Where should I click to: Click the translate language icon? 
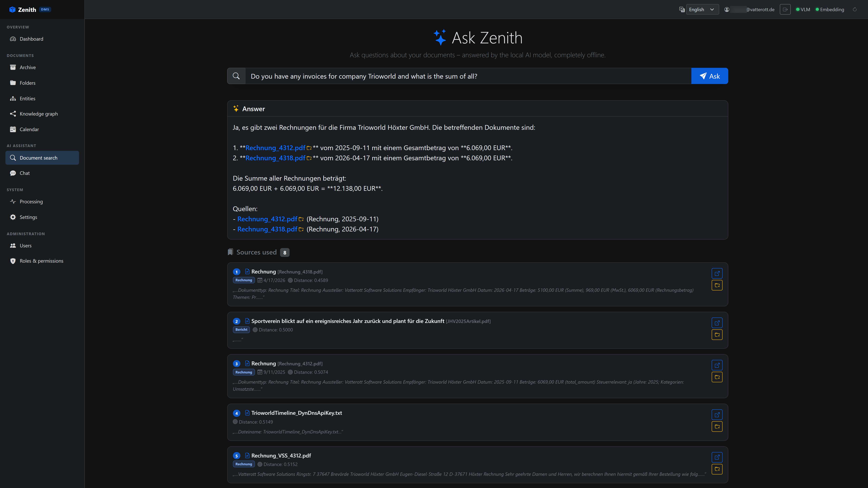[682, 9]
